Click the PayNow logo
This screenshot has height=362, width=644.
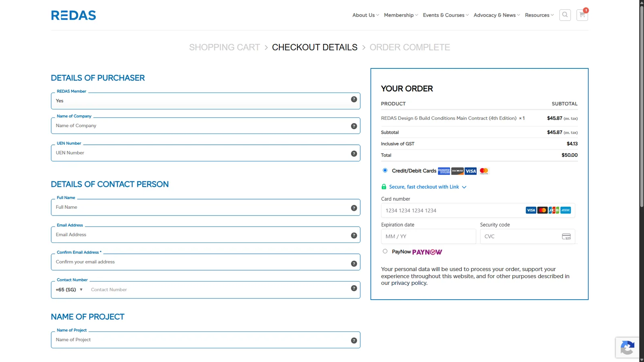[427, 252]
